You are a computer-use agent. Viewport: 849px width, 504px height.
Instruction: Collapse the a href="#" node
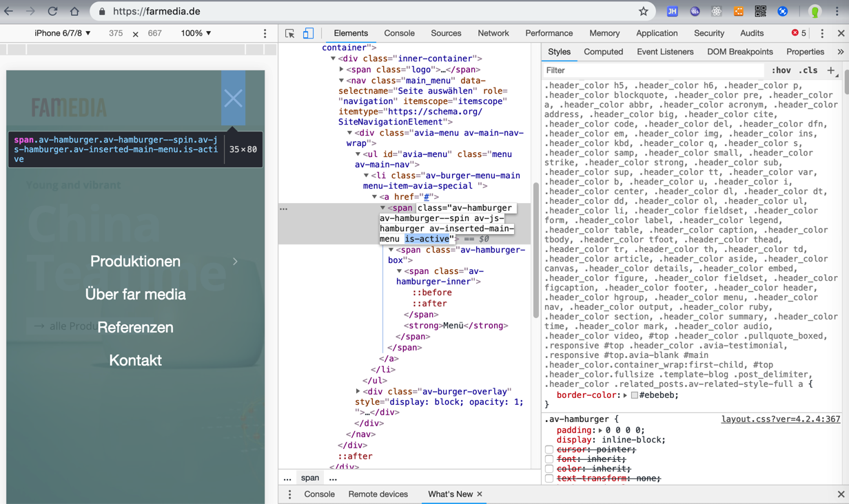[375, 197]
